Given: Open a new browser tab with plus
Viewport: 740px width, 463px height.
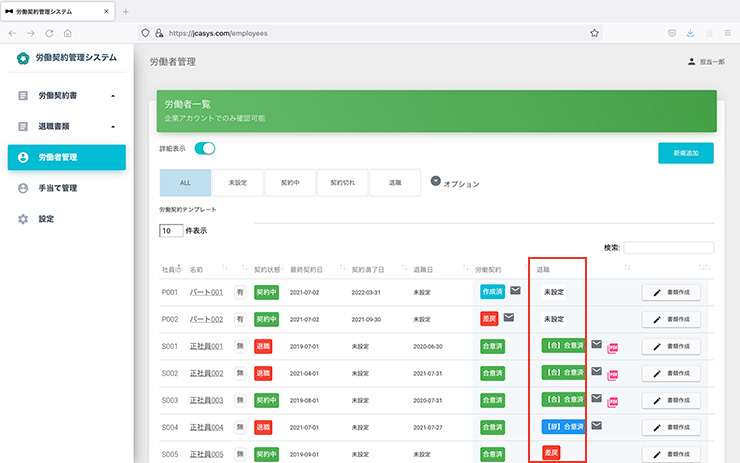Looking at the screenshot, I should pos(125,12).
